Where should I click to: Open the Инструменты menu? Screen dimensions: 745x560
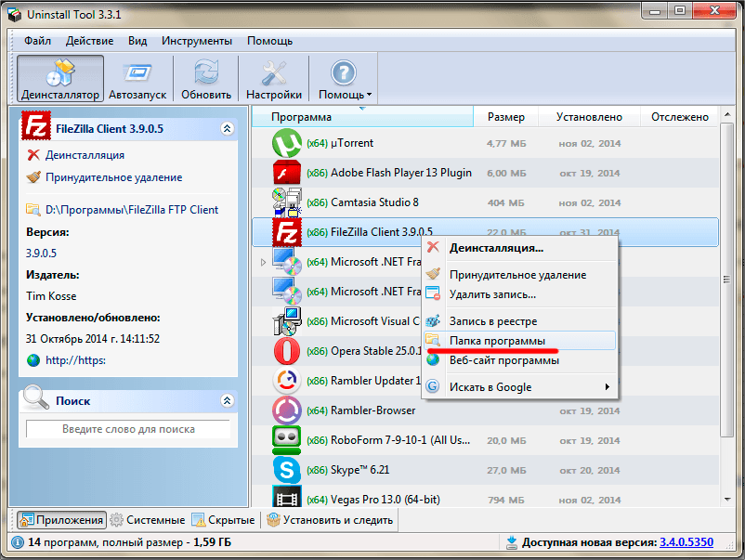click(197, 41)
